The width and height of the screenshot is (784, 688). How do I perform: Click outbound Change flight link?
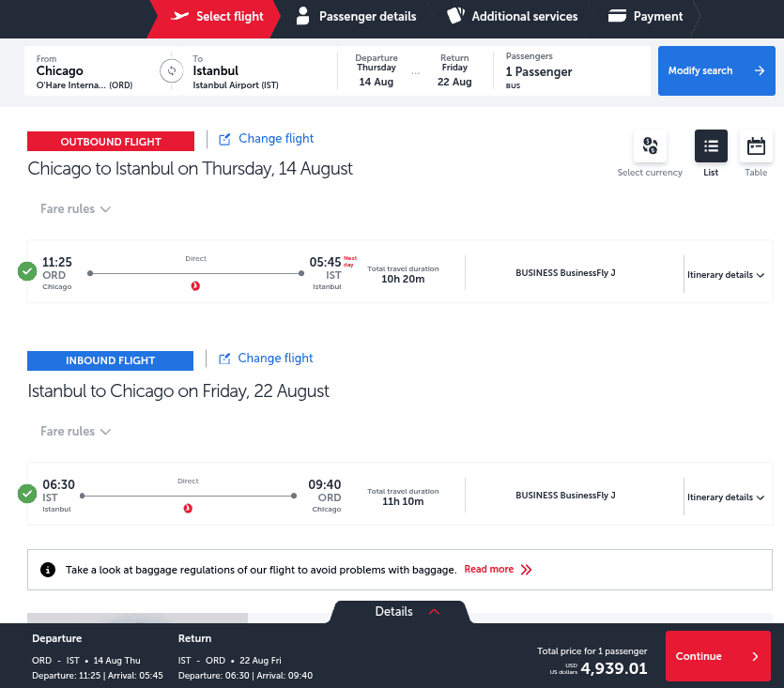(x=276, y=139)
